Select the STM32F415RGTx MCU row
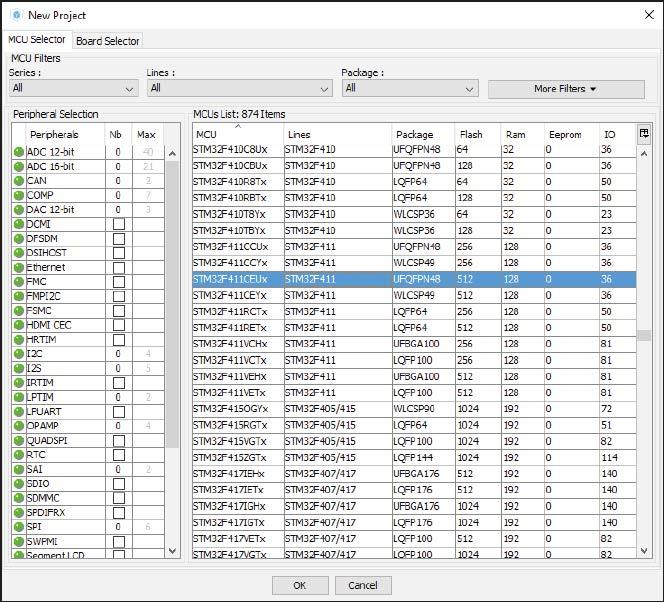 [414, 425]
